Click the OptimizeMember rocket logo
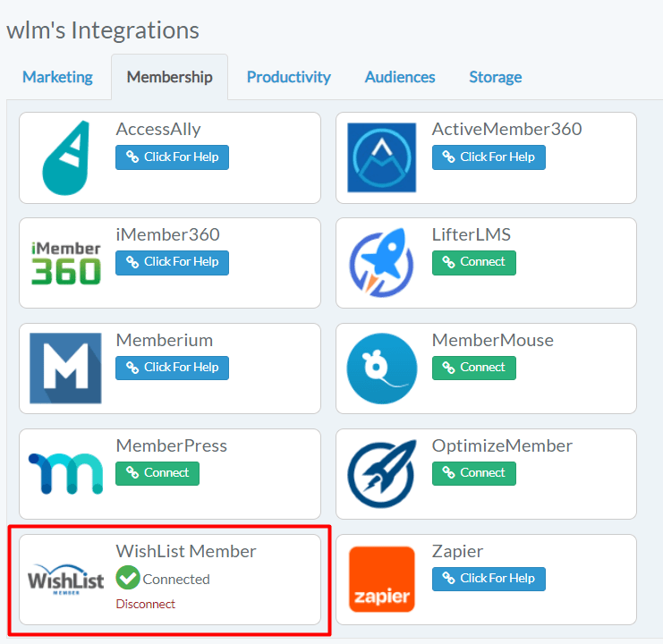 point(382,474)
